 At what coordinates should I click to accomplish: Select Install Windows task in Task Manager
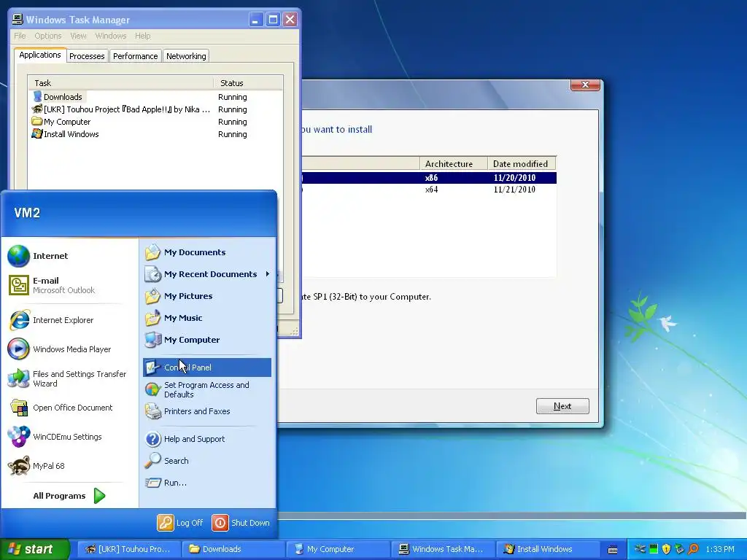(155, 134)
